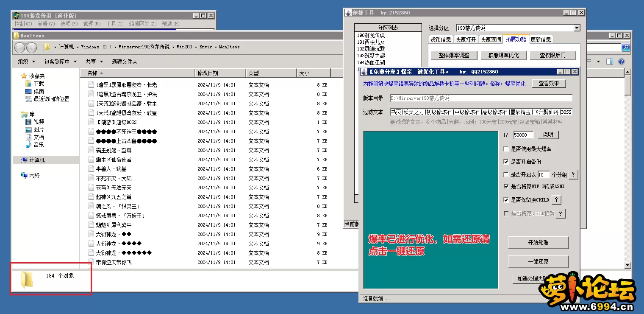644x314 pixels.
Task: Click the 开始处理 button
Action: (x=538, y=242)
